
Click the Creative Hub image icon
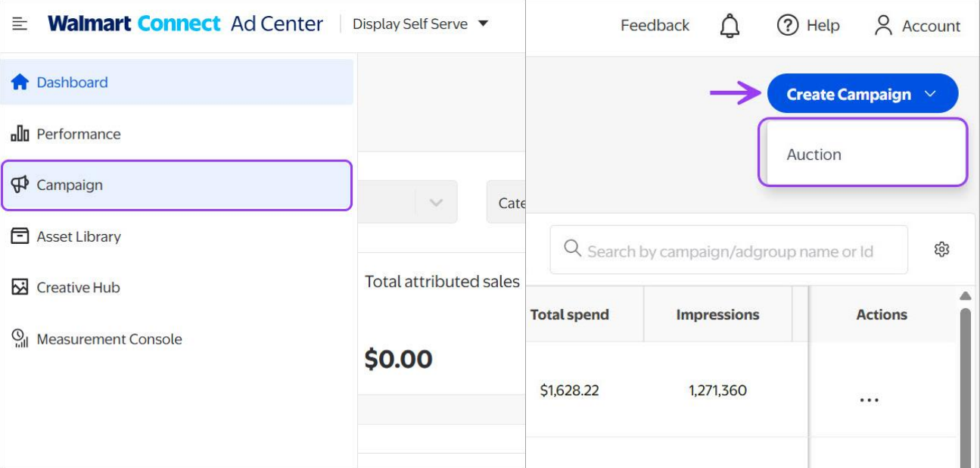20,288
